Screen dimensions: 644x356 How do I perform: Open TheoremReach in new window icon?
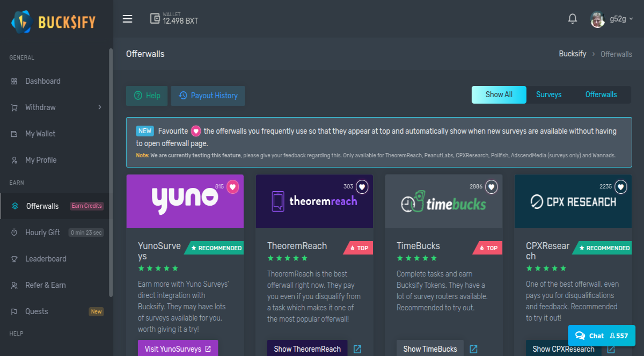point(357,349)
